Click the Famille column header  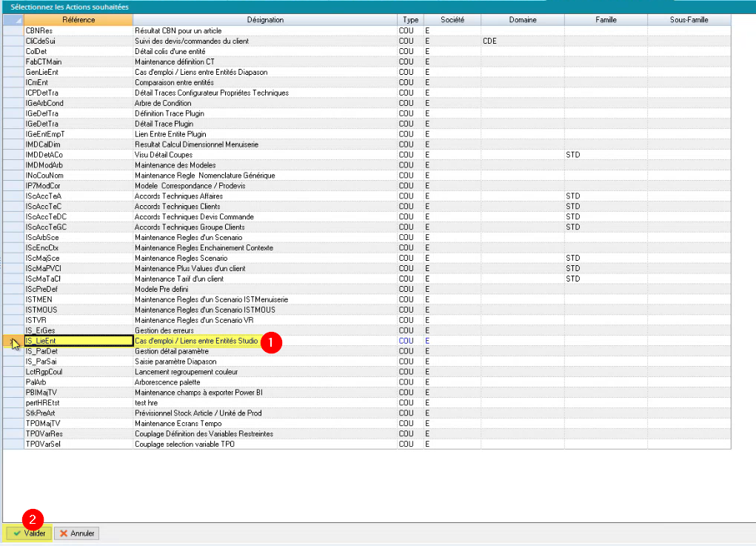606,20
